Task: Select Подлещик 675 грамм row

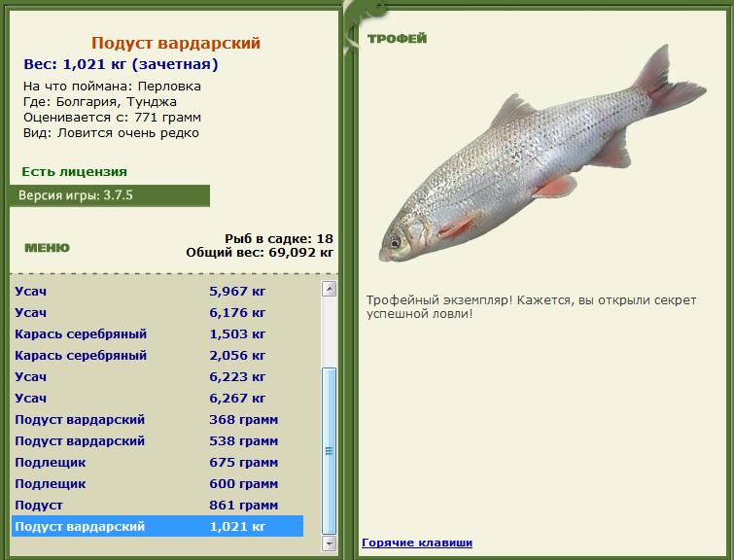Action: (157, 462)
